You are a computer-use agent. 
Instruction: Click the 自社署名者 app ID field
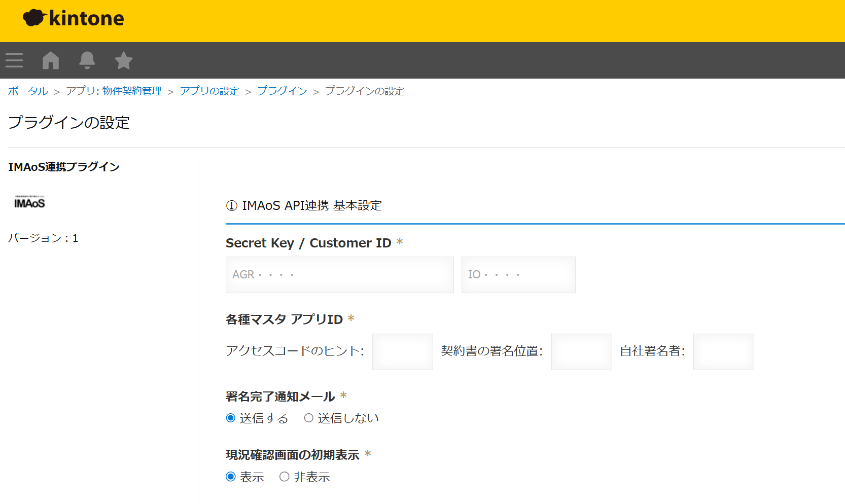point(723,351)
